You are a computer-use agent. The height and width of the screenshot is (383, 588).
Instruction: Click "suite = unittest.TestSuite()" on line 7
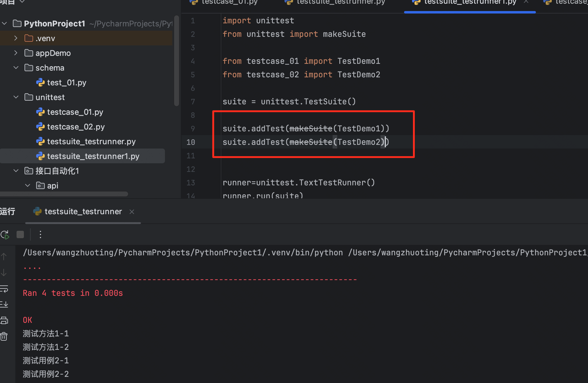click(289, 102)
